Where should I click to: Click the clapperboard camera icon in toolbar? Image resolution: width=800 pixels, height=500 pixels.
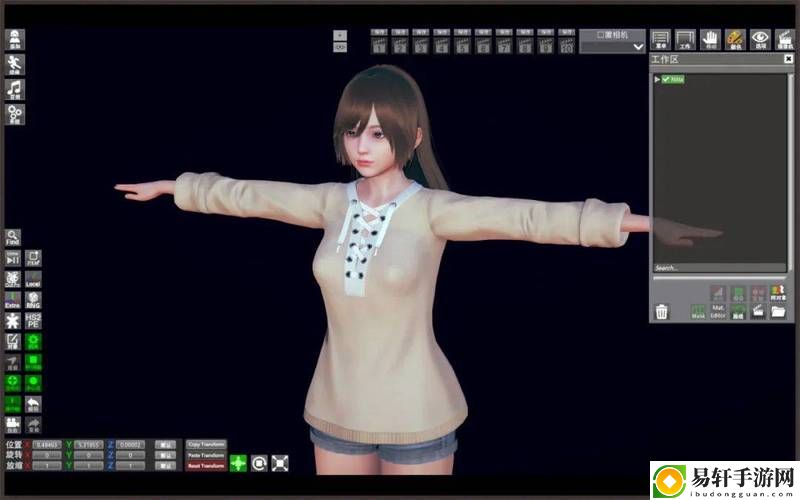(x=785, y=40)
